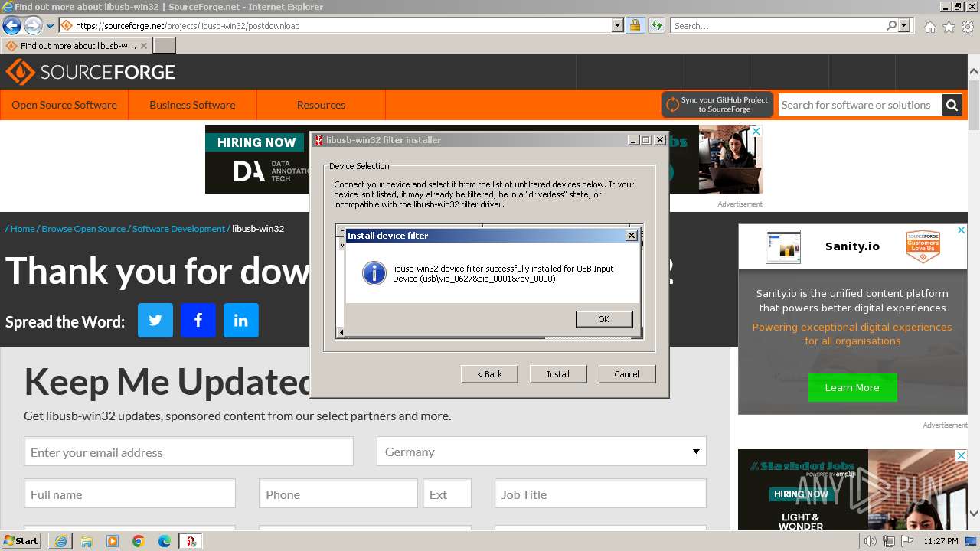This screenshot has height=551, width=980.
Task: Click the IE forward arrow button
Action: pyautogui.click(x=32, y=25)
